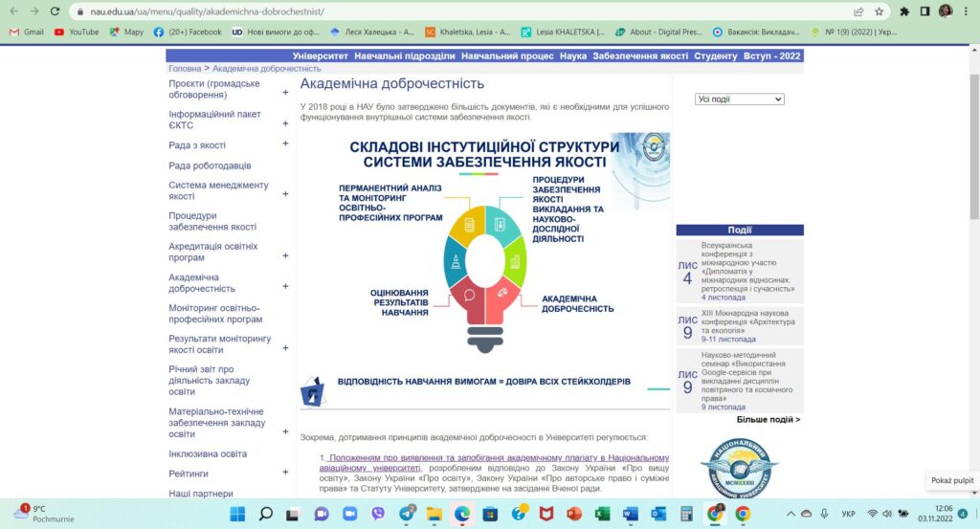980x529 pixels.
Task: Expand 'Рада з якості' sidebar section
Action: (285, 144)
